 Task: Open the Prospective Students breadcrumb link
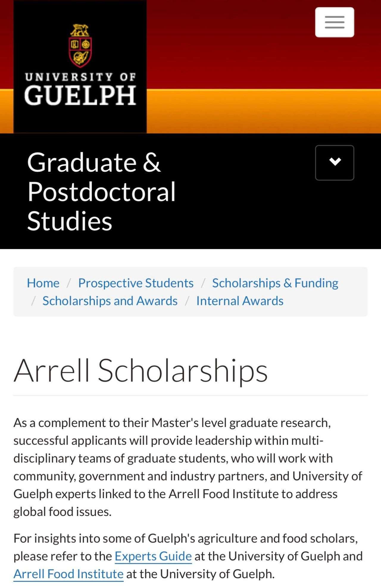136,283
